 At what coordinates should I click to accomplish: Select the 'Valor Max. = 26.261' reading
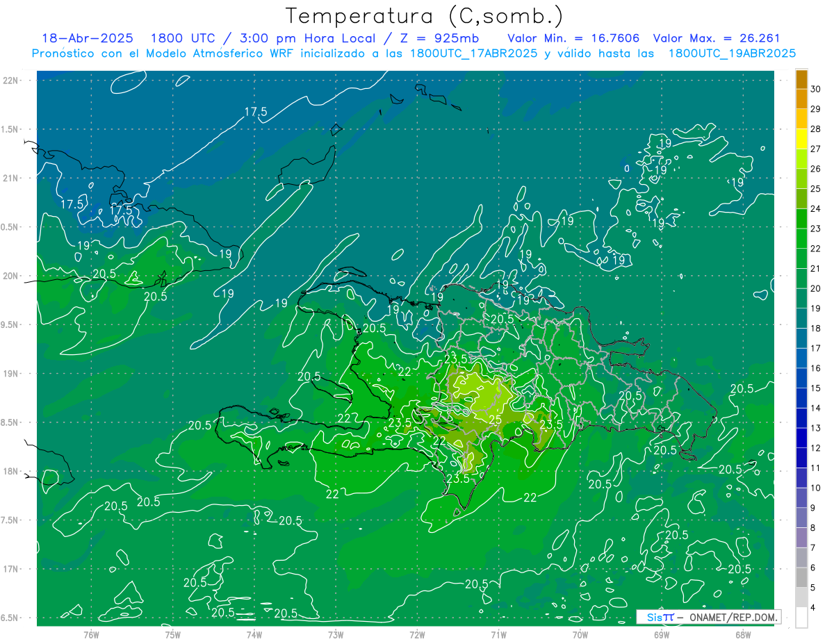(x=717, y=38)
